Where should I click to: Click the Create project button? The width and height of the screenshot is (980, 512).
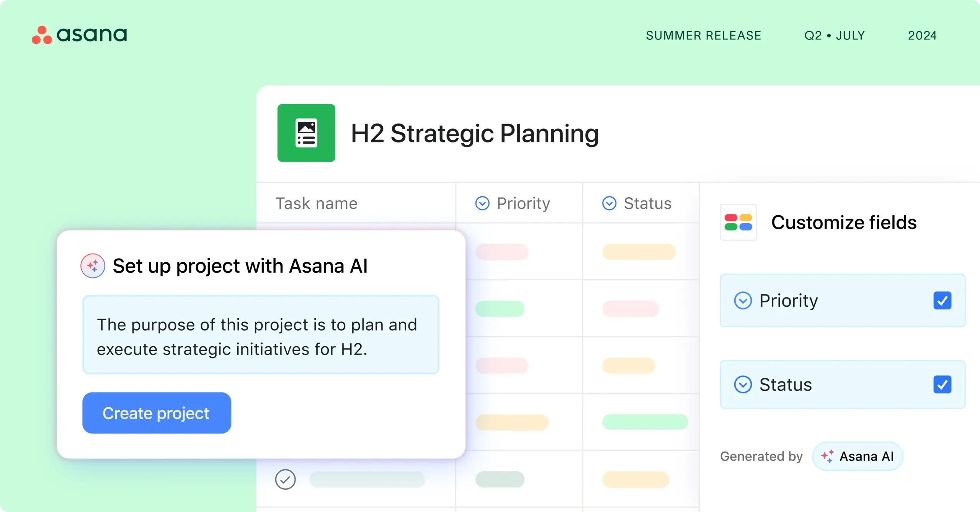[x=157, y=413]
